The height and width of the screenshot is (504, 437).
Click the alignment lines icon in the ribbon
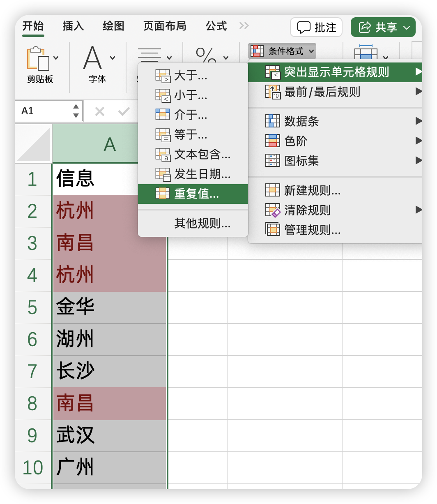click(x=150, y=55)
